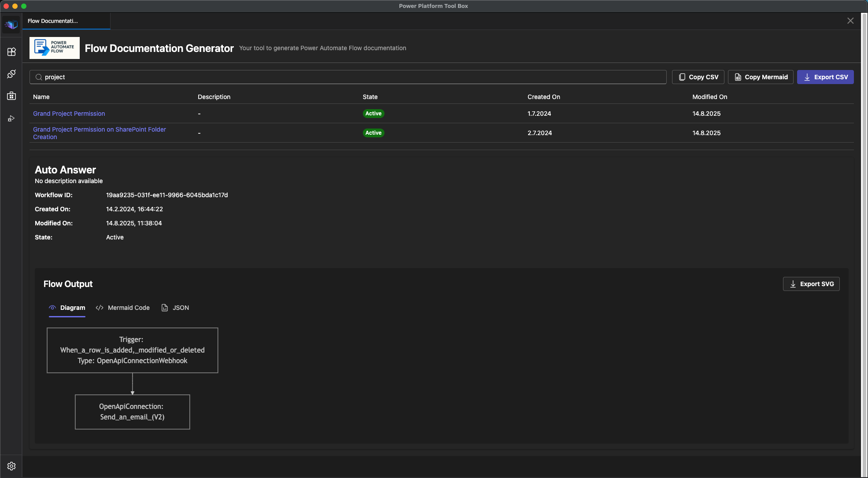Open Settings via the gear icon
Image resolution: width=868 pixels, height=478 pixels.
11,466
